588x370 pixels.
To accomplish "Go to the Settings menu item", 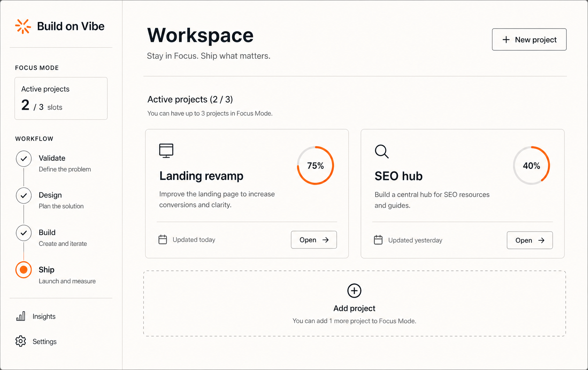I will coord(36,341).
